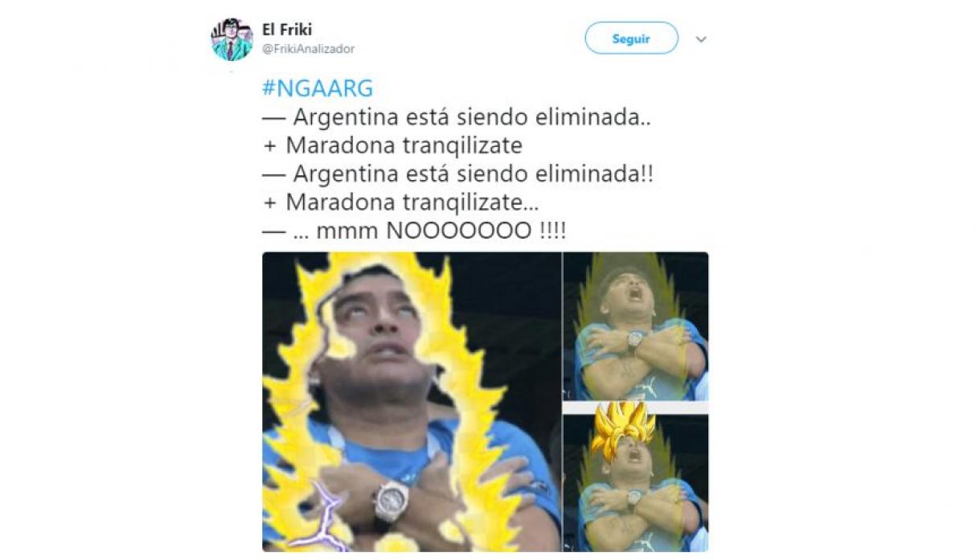Image resolution: width=976 pixels, height=560 pixels.
Task: Expand the tweet options chevron
Action: (x=701, y=39)
